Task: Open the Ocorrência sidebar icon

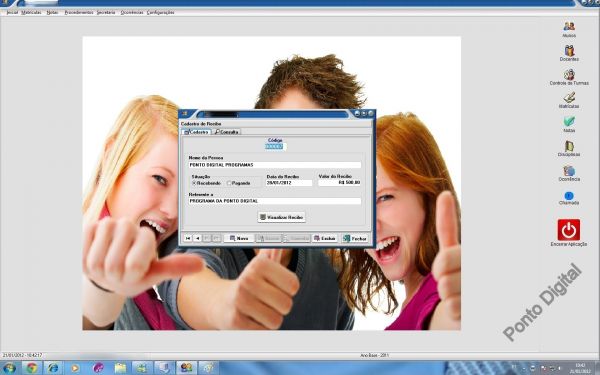Action: click(x=569, y=170)
